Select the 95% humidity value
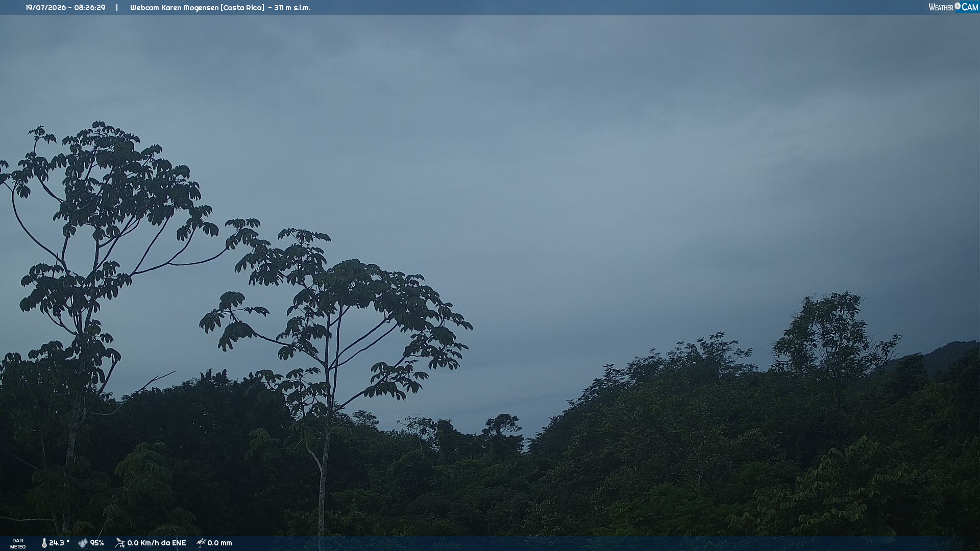Viewport: 980px width, 551px height. coord(97,543)
